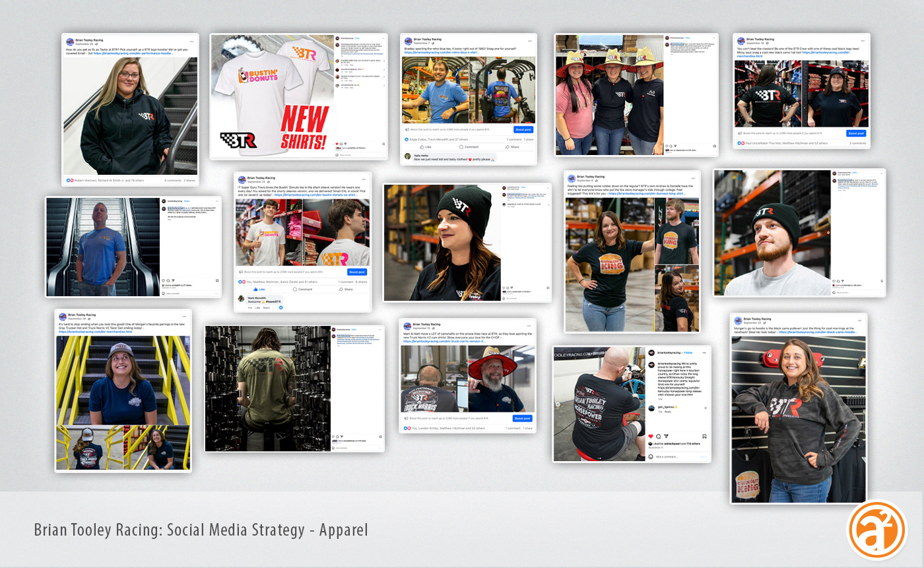Bookmark the New Shirts Instagram post
The width and height of the screenshot is (924, 568).
point(383,144)
